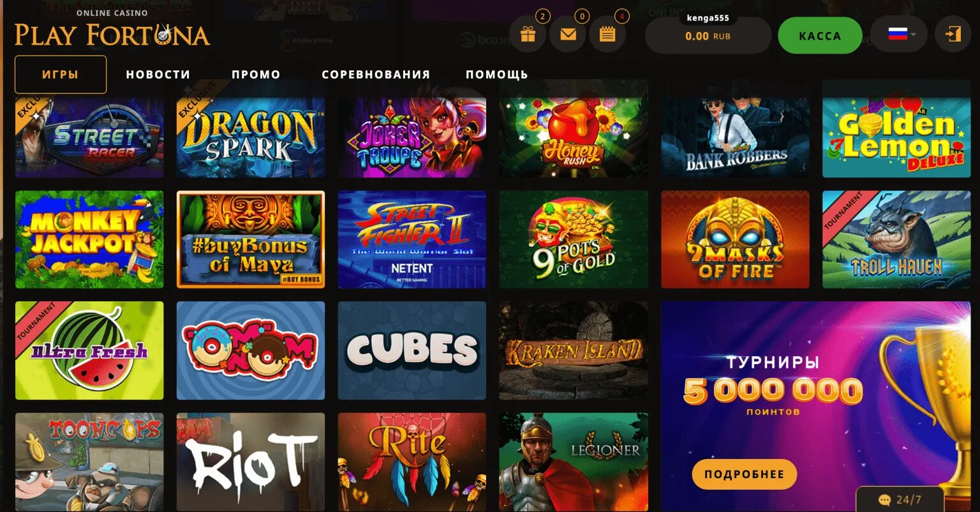Open the Cubes game thumbnail
The width and height of the screenshot is (980, 512).
(x=412, y=350)
